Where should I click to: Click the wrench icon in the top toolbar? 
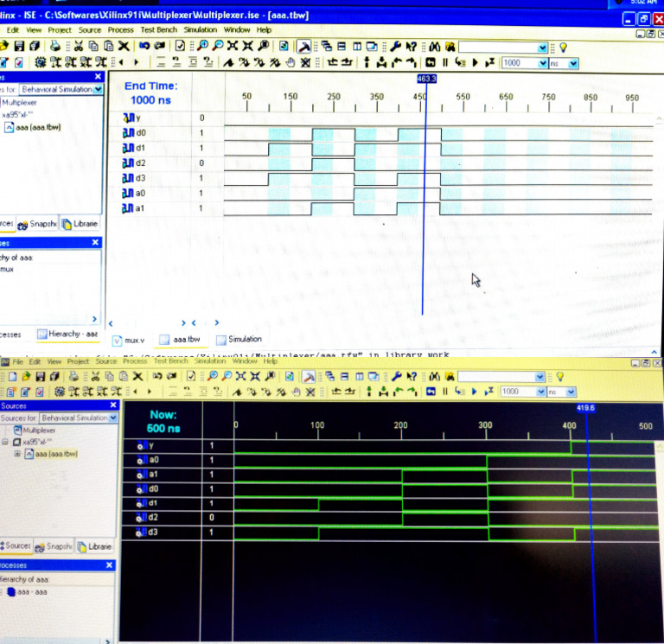click(395, 46)
